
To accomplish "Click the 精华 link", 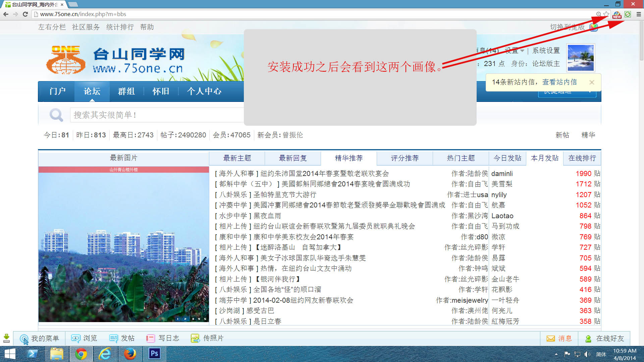I will tap(588, 135).
